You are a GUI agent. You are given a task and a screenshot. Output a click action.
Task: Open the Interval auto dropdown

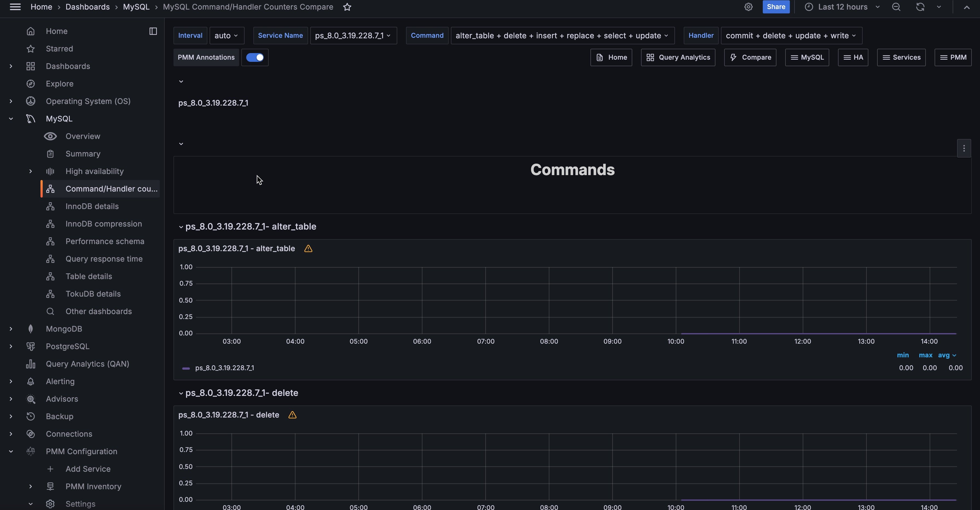(x=226, y=36)
